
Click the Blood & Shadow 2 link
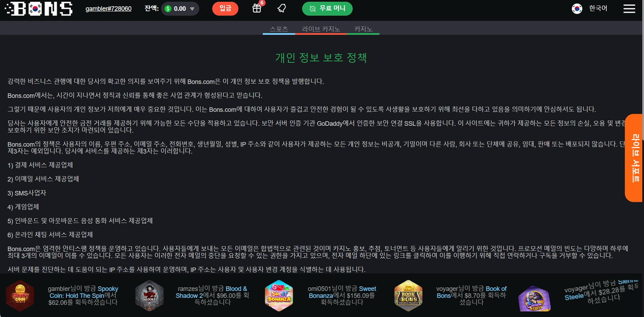[x=211, y=292]
